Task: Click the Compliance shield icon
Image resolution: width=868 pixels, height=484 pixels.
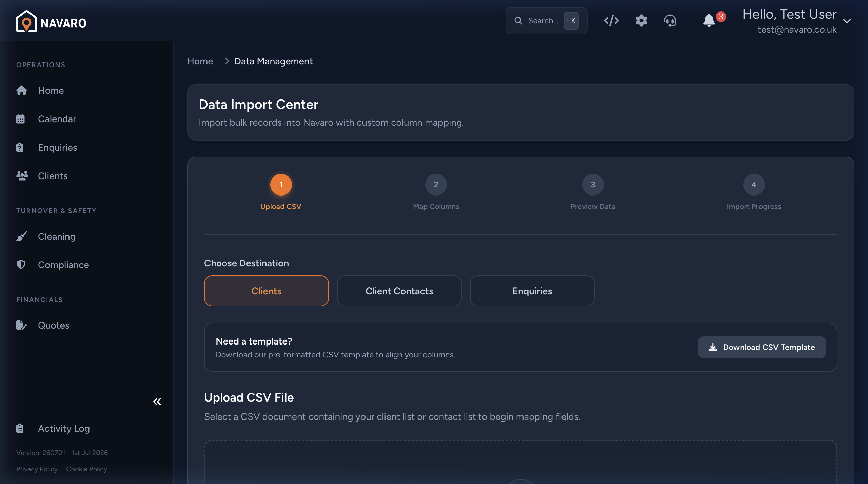Action: pyautogui.click(x=21, y=265)
